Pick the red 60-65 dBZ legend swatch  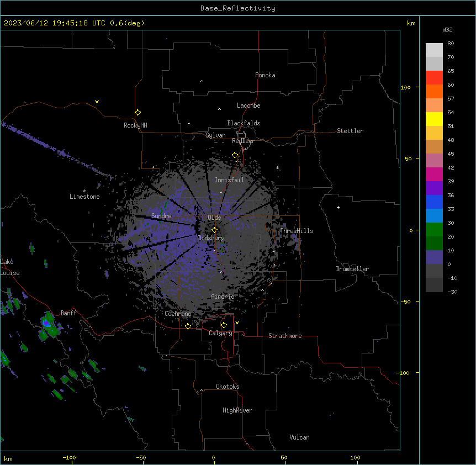click(434, 77)
